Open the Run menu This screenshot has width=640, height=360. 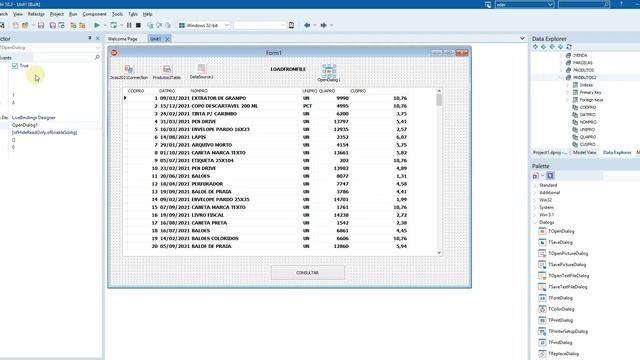click(x=73, y=14)
